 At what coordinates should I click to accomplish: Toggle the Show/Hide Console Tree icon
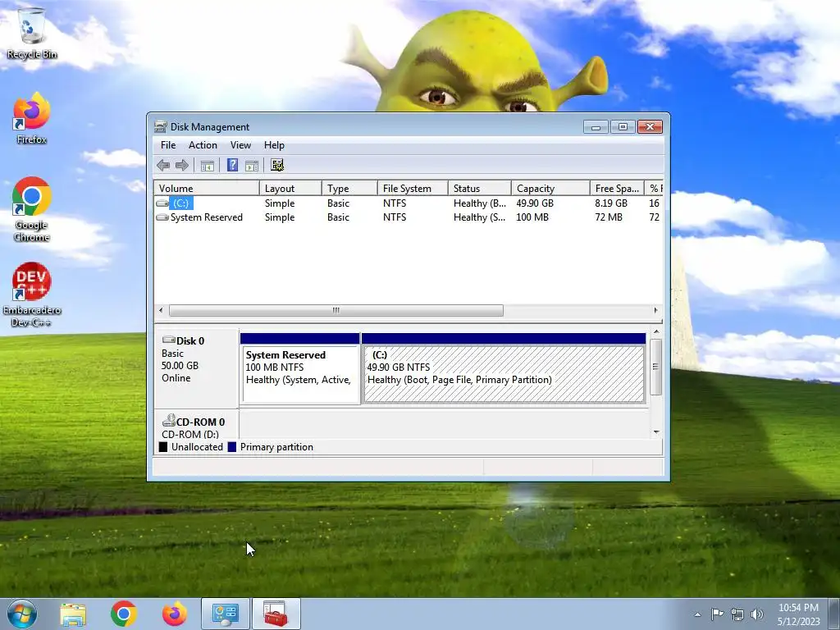pos(208,166)
